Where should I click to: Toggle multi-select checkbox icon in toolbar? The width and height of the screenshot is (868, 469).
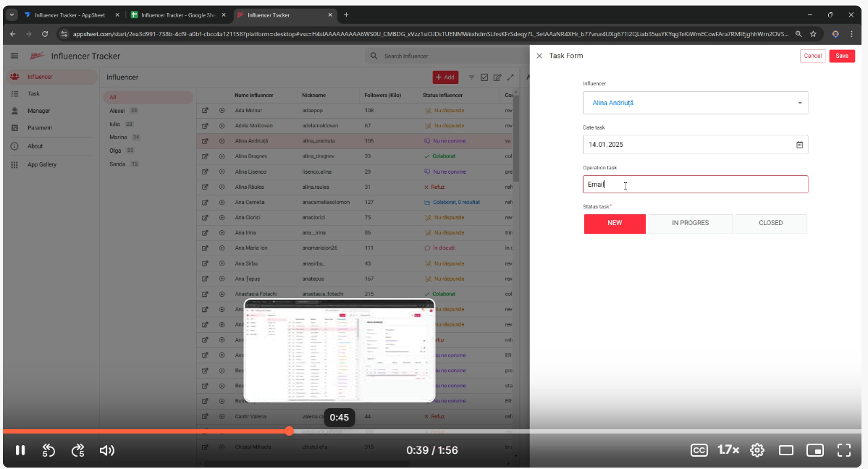(484, 77)
